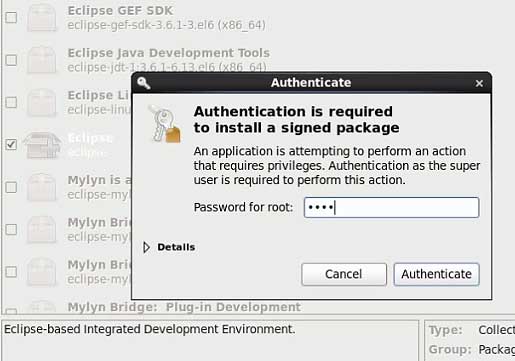Click the 'Password for root:' label
Screen dimensions: 515x361
(243, 207)
